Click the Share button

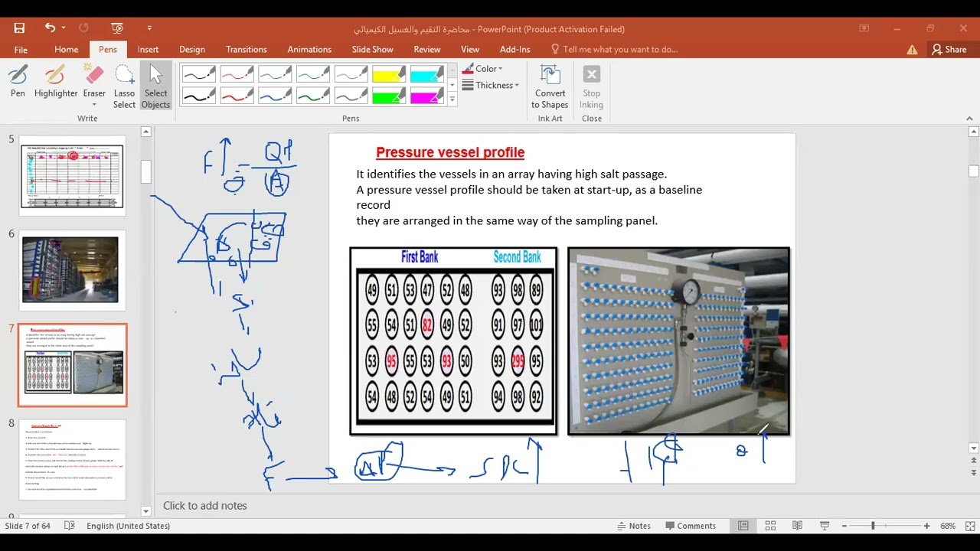[949, 49]
